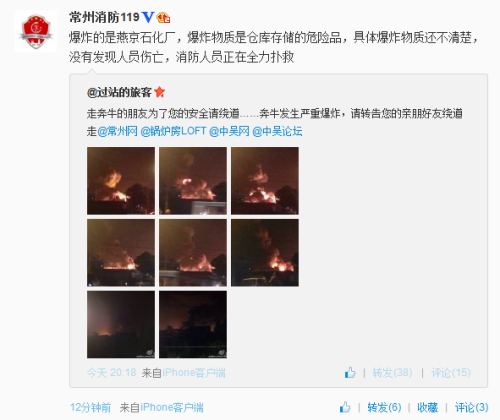
Task: Like the original reposted post
Action: pos(350,372)
